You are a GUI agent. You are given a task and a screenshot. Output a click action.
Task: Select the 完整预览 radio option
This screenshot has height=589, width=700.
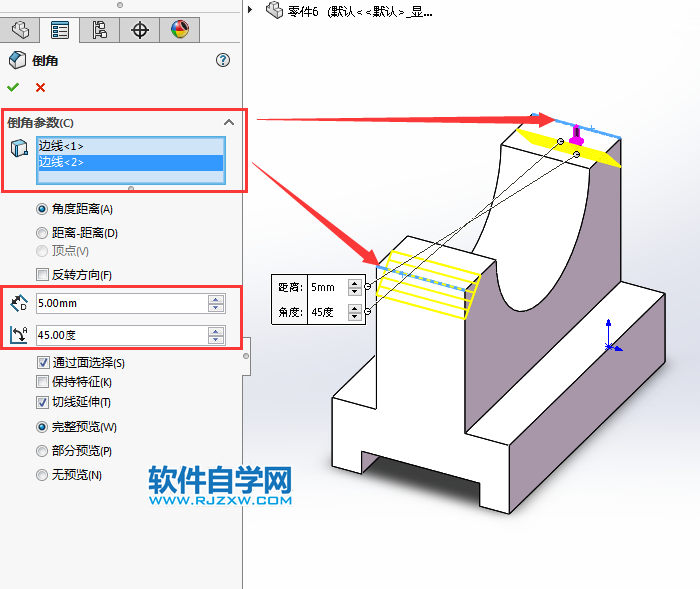(x=42, y=427)
